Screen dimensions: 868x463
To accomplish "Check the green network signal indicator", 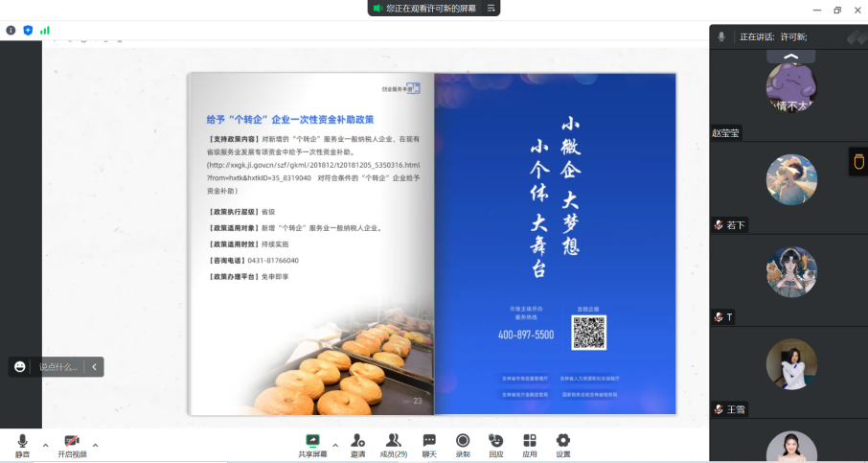I will click(45, 31).
